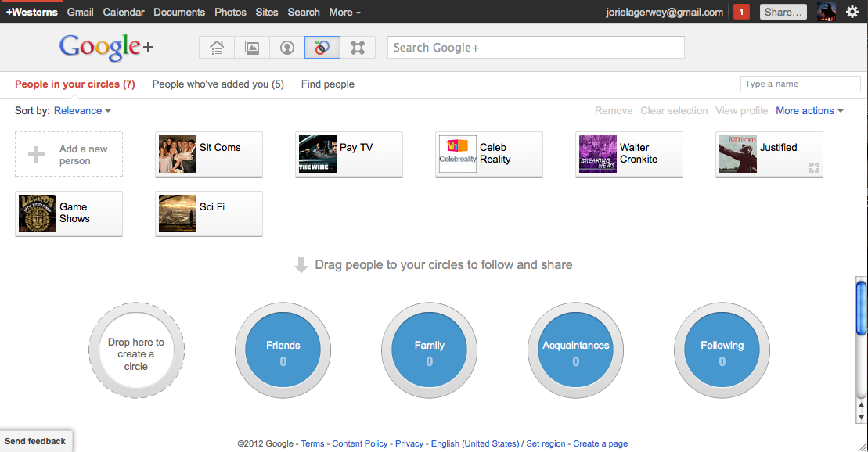Open the Set region link
Viewport: 868px width, 452px height.
(546, 443)
